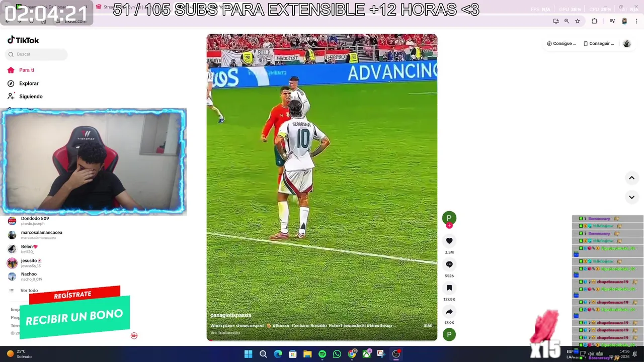Screen dimensions: 644x362
Task: Click the TikTok logo
Action: coord(23,40)
